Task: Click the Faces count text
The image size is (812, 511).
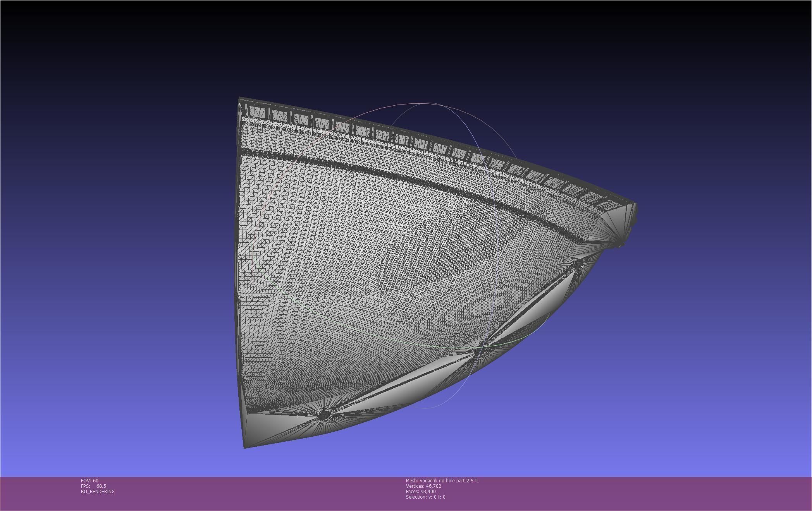Action: point(421,492)
